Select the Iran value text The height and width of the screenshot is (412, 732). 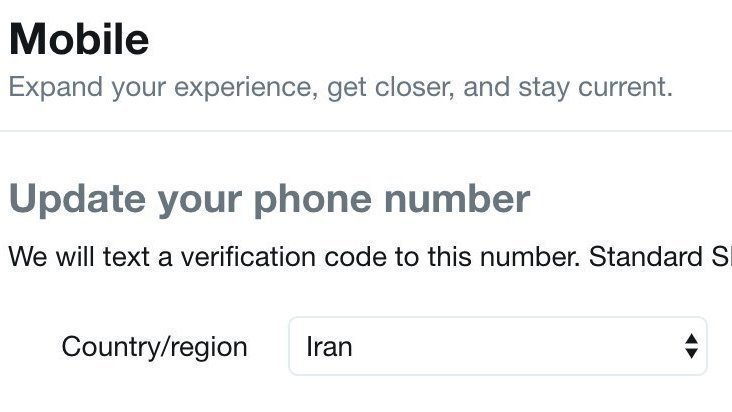[329, 347]
